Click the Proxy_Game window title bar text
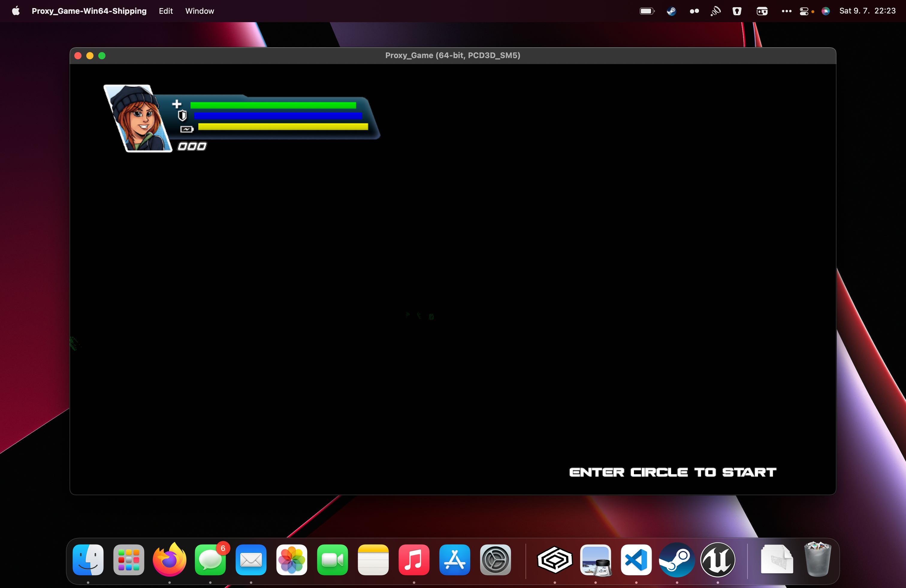 click(453, 55)
